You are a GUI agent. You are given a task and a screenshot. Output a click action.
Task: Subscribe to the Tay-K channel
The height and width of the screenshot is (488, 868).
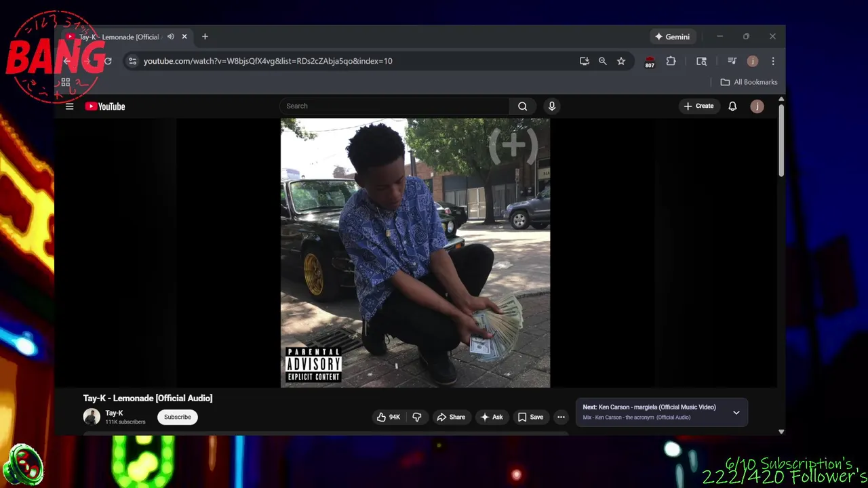pyautogui.click(x=178, y=417)
